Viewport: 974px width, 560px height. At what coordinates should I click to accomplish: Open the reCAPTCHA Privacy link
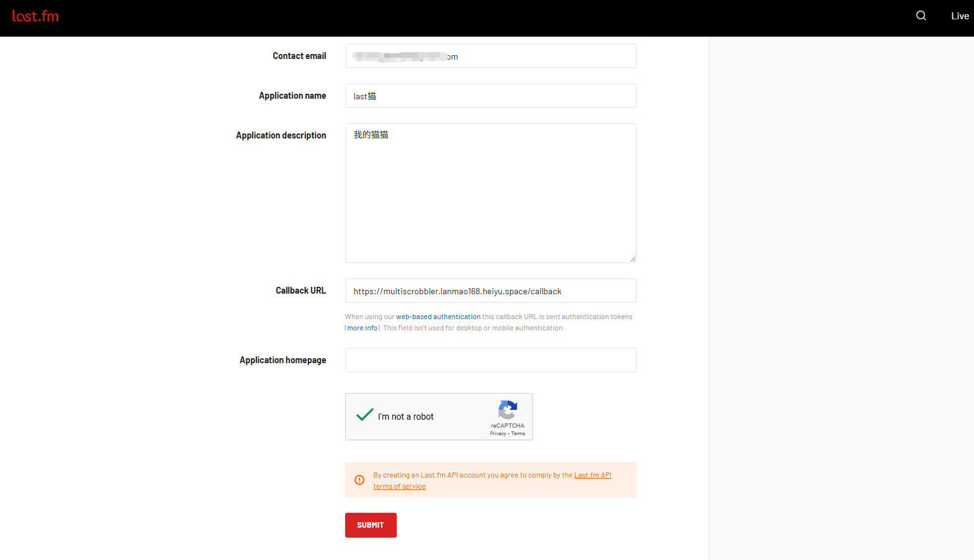pos(498,433)
